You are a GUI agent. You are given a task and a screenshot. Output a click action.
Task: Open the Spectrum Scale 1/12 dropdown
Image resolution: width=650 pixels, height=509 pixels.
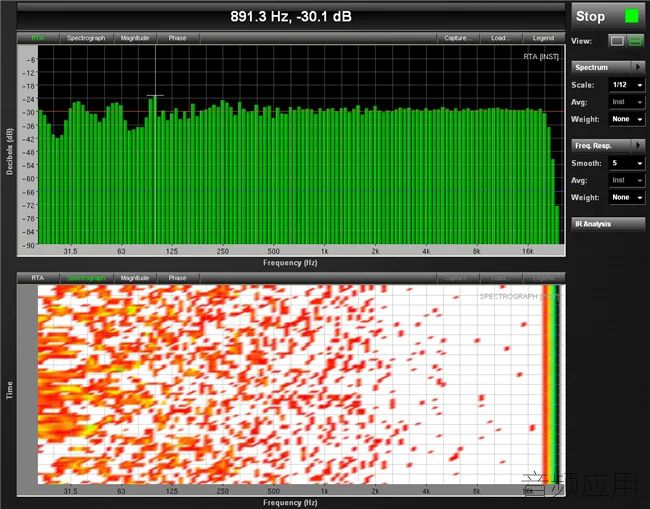point(627,85)
